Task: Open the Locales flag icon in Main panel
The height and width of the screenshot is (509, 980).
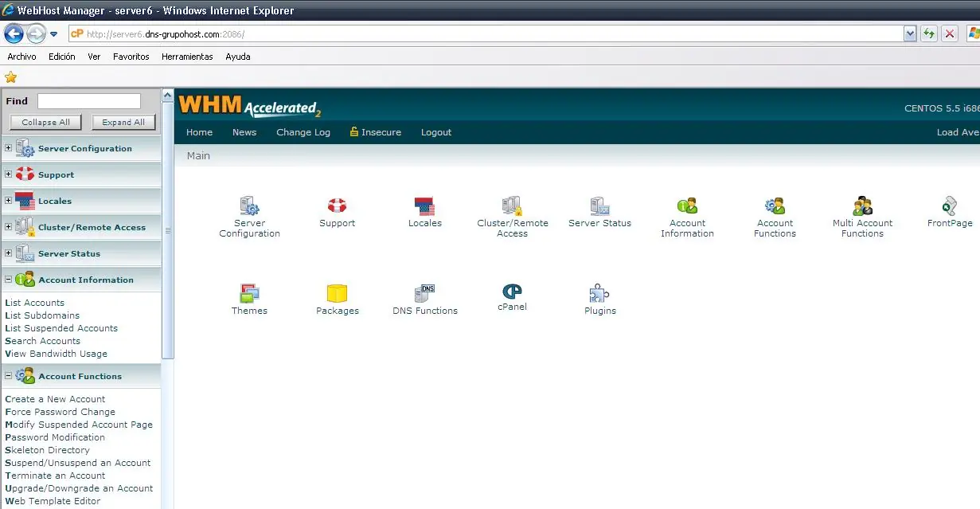Action: [424, 206]
